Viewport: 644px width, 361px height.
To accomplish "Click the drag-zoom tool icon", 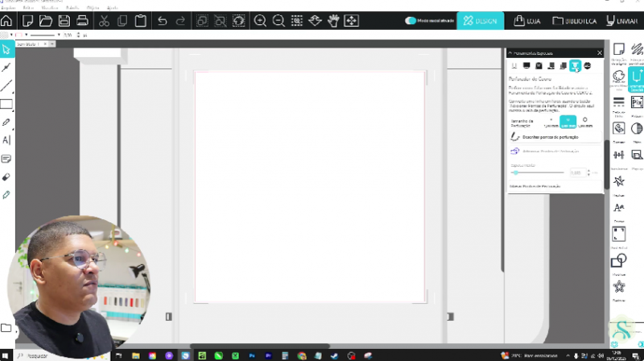I will pos(315,21).
